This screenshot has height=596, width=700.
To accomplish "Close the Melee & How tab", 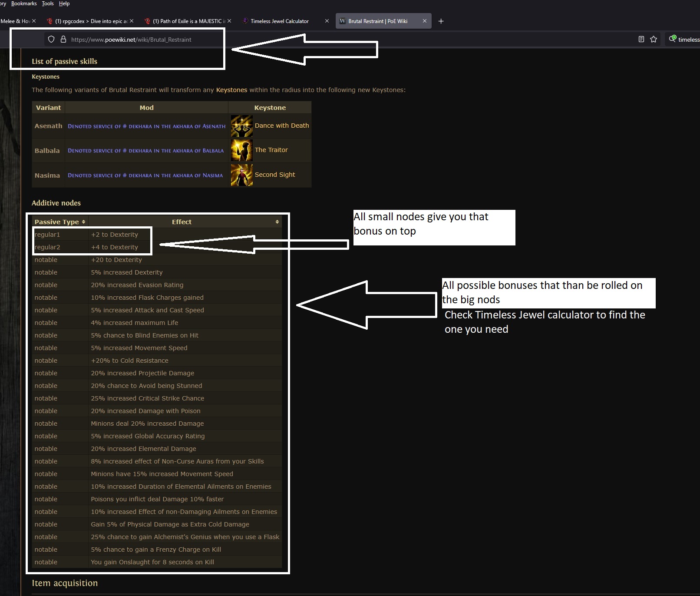I will coord(34,21).
